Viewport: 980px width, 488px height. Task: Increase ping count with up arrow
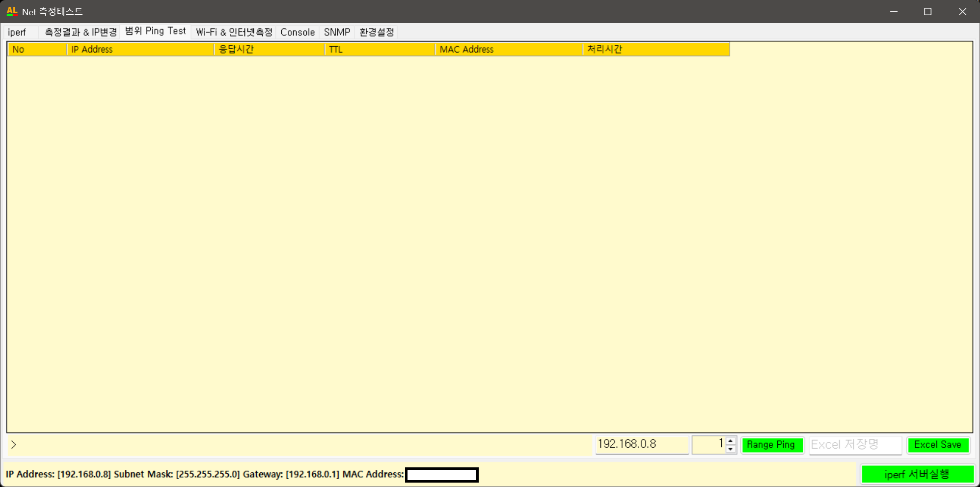click(x=731, y=440)
